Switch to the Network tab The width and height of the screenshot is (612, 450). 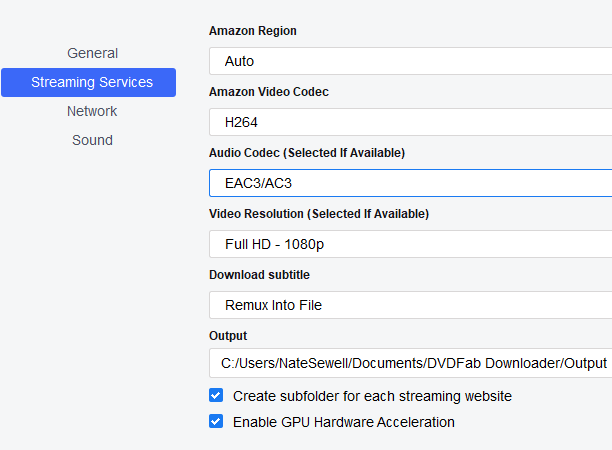(92, 111)
